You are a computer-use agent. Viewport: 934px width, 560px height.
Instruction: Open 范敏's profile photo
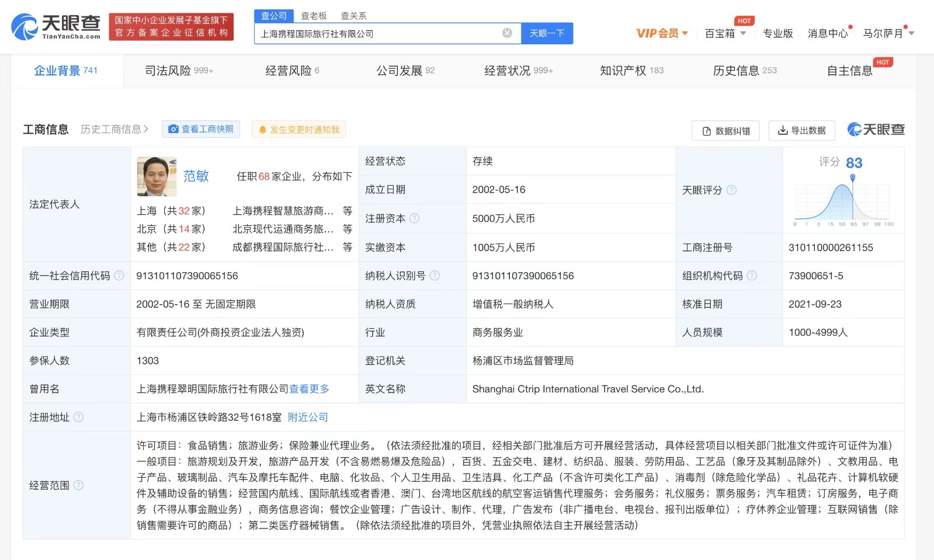tap(157, 176)
